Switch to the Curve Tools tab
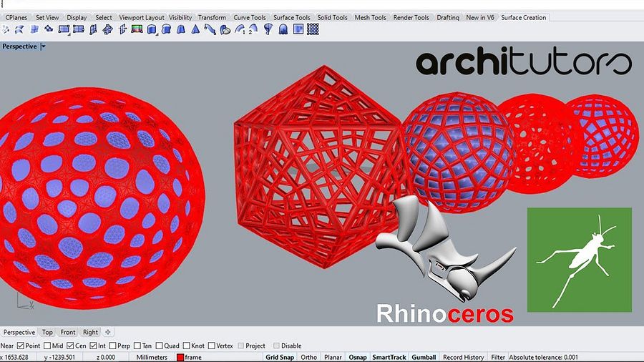 coord(249,17)
